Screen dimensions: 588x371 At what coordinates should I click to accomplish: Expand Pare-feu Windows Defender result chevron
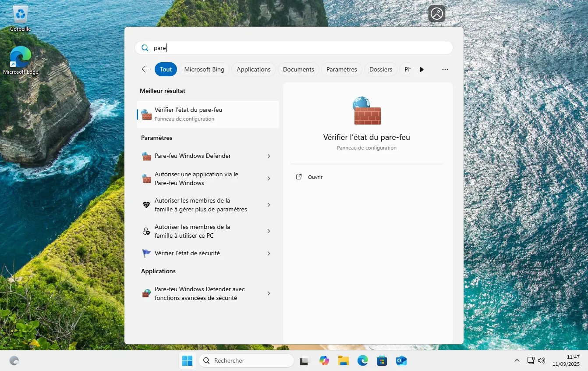pos(269,156)
